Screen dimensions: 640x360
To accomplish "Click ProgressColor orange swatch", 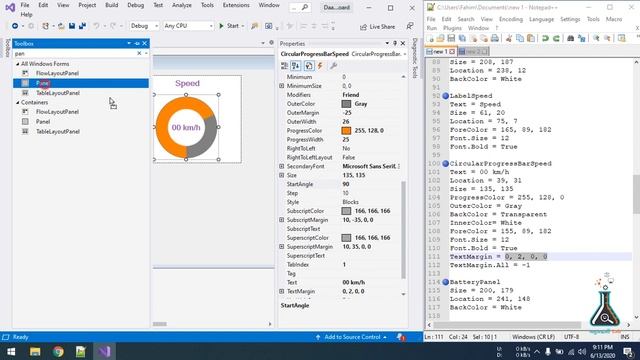I will click(x=346, y=131).
